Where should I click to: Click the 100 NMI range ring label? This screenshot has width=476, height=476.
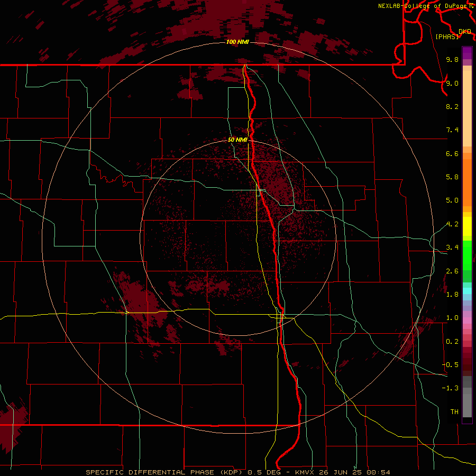(237, 42)
